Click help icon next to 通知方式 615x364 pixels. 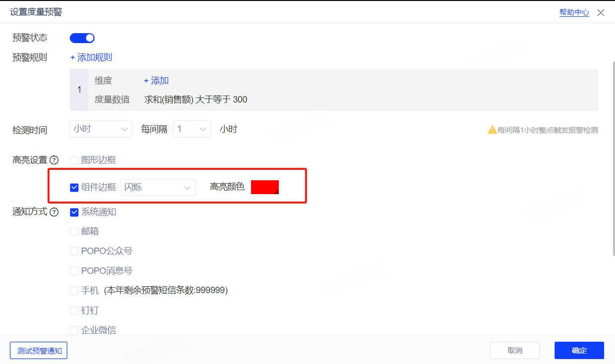tap(54, 212)
